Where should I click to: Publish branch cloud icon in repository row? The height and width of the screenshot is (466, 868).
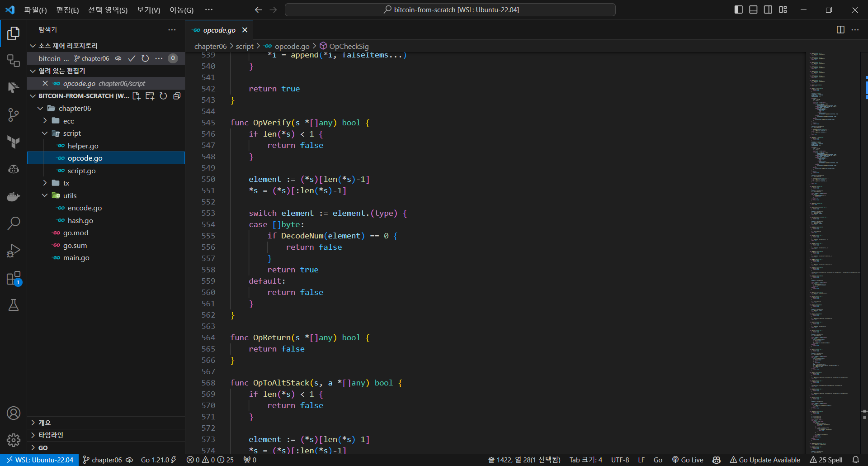click(x=118, y=58)
